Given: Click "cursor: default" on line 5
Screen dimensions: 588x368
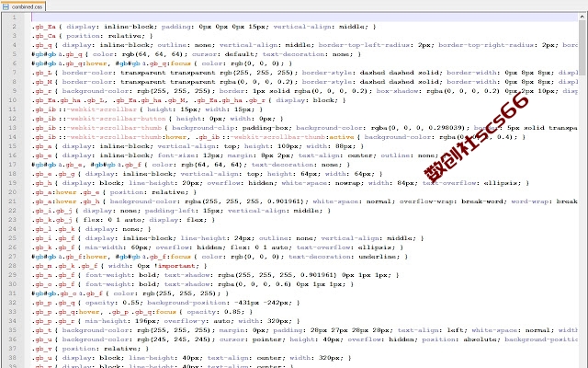Looking at the screenshot, I should [223, 54].
